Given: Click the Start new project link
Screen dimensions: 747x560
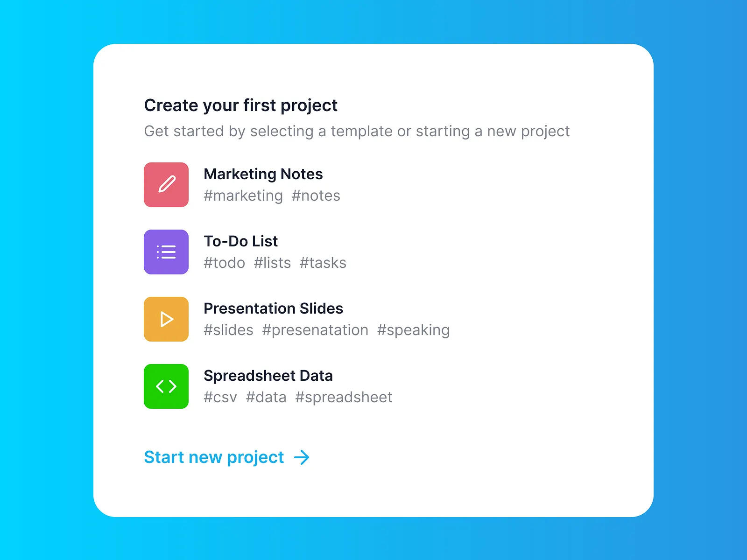Looking at the screenshot, I should tap(214, 457).
